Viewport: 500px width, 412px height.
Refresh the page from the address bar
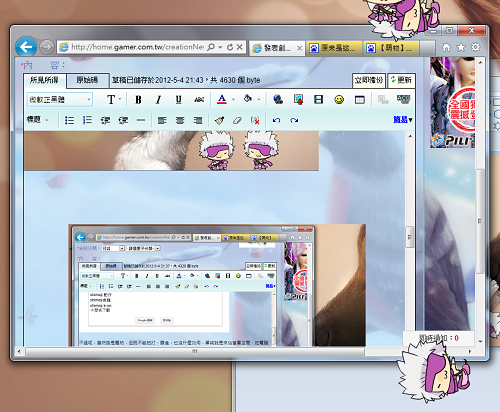pyautogui.click(x=230, y=47)
